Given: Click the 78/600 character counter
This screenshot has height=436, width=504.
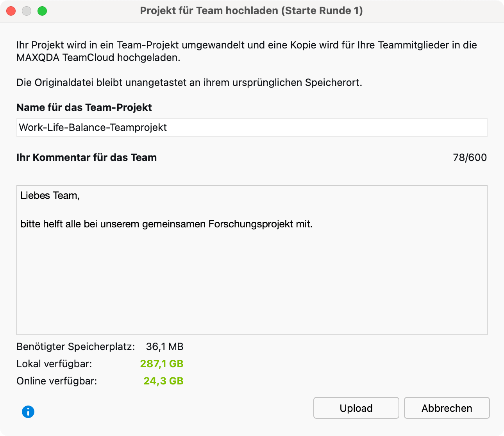Looking at the screenshot, I should click(470, 157).
